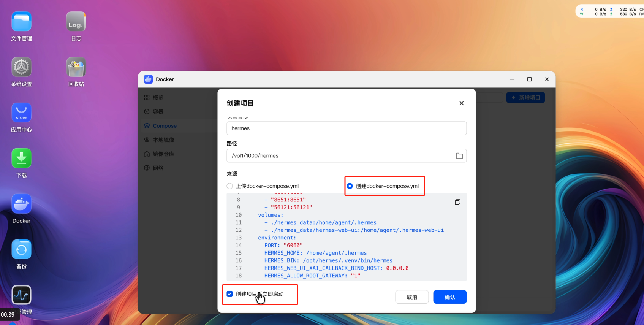This screenshot has height=325, width=644.
Task: Click the 新增项目 button in Docker window
Action: click(525, 98)
